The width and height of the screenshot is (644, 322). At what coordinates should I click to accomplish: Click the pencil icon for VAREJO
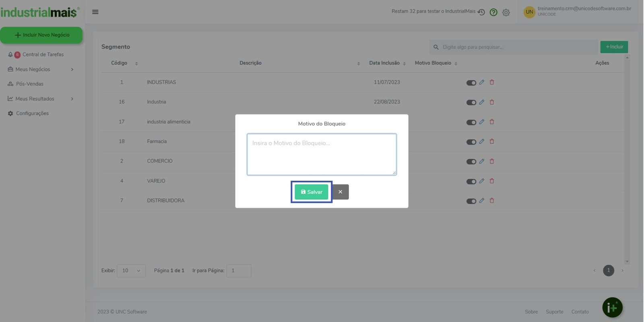[x=481, y=181]
